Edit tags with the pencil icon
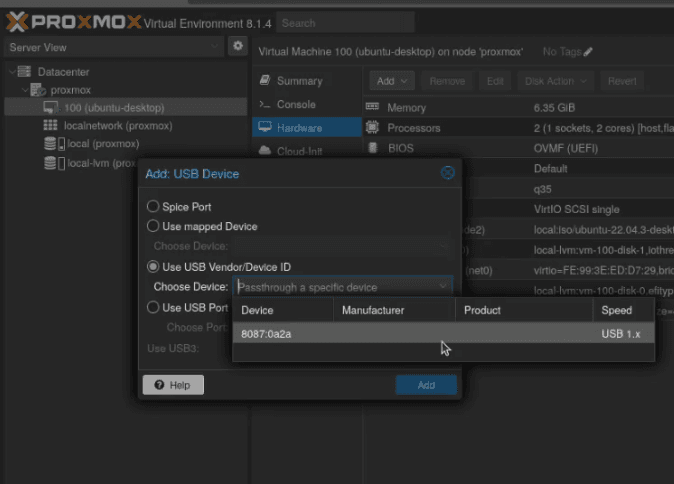The height and width of the screenshot is (484, 674). tap(588, 52)
